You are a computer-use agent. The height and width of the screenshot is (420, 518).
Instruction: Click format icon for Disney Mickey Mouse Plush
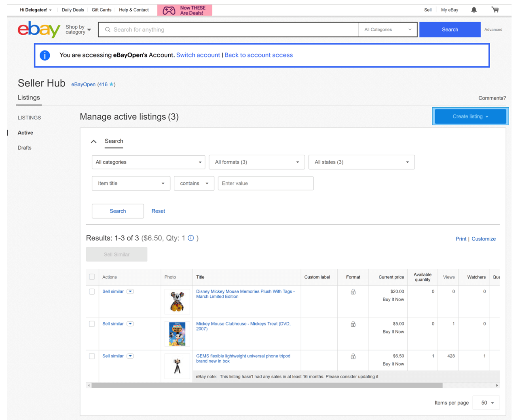[353, 291]
